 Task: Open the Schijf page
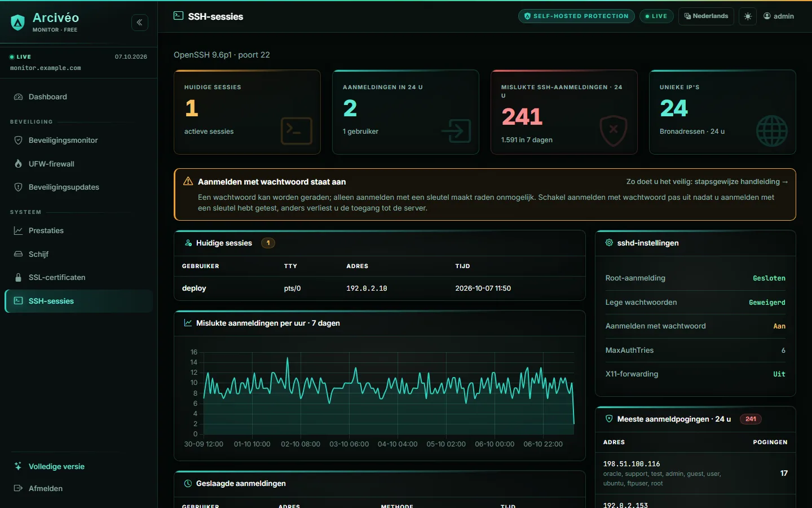click(x=79, y=255)
